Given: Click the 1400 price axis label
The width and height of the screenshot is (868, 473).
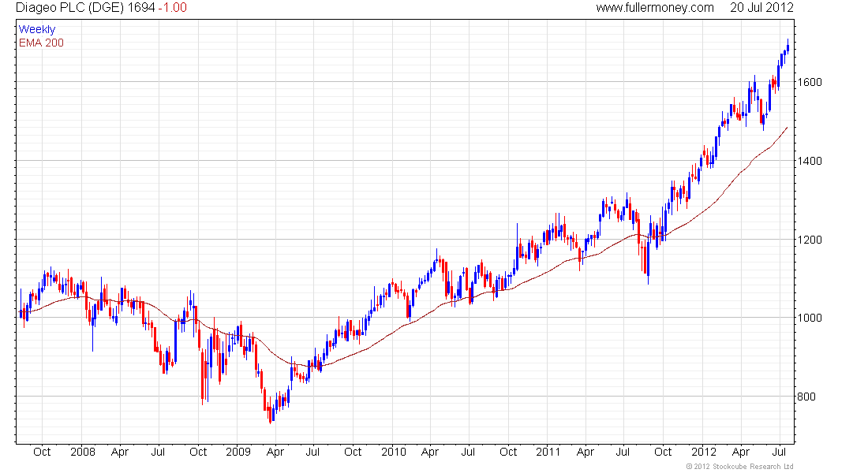Looking at the screenshot, I should tap(810, 161).
